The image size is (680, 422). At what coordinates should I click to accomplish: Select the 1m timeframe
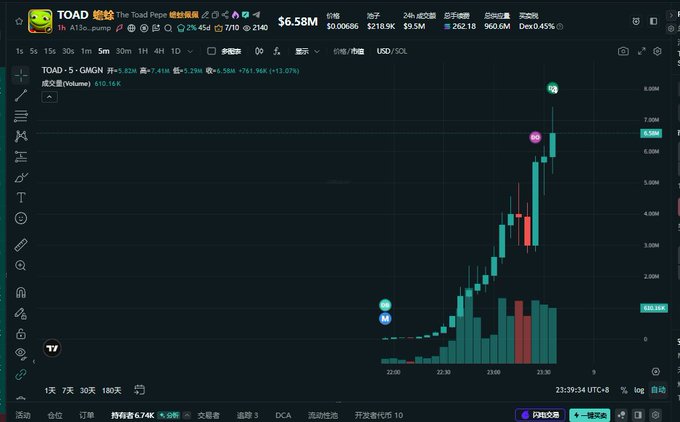point(86,51)
